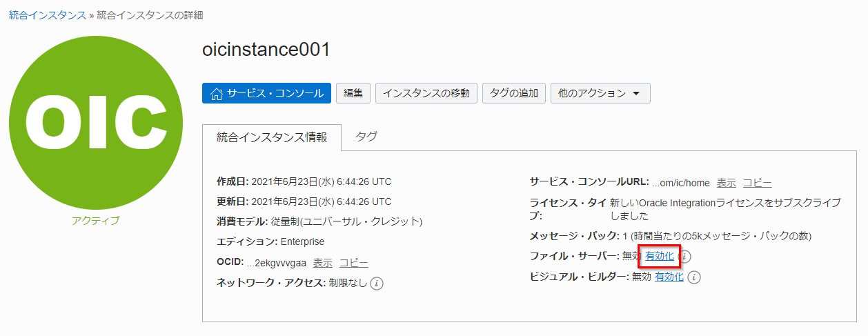Open the ビジュアル・ビルダー info icon

[694, 277]
